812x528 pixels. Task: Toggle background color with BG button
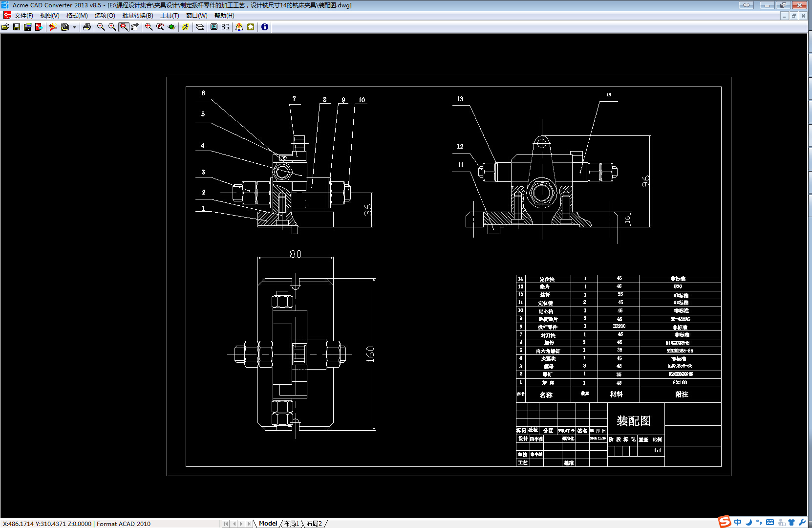(225, 27)
